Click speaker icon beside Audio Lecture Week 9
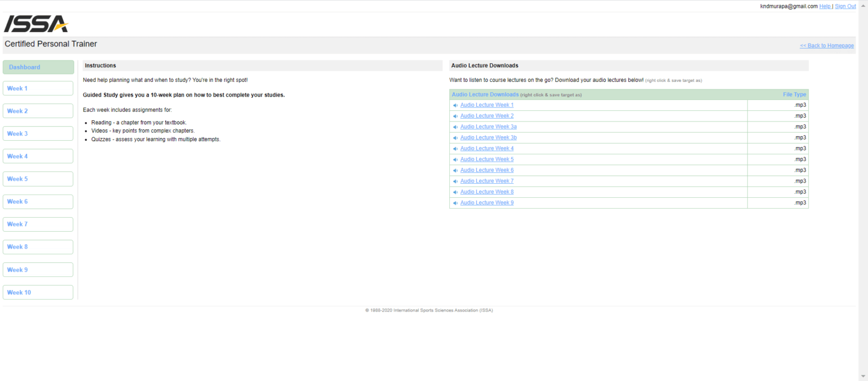 point(455,203)
